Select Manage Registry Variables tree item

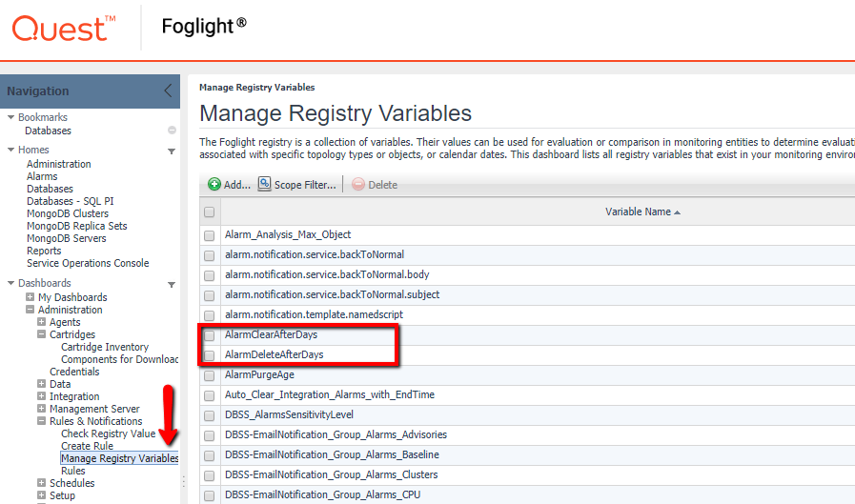coord(119,458)
